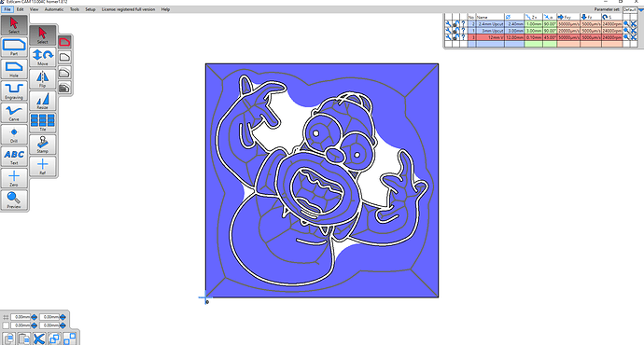Click the 0.10mm depth cell
The width and height of the screenshot is (644, 345).
(534, 37)
